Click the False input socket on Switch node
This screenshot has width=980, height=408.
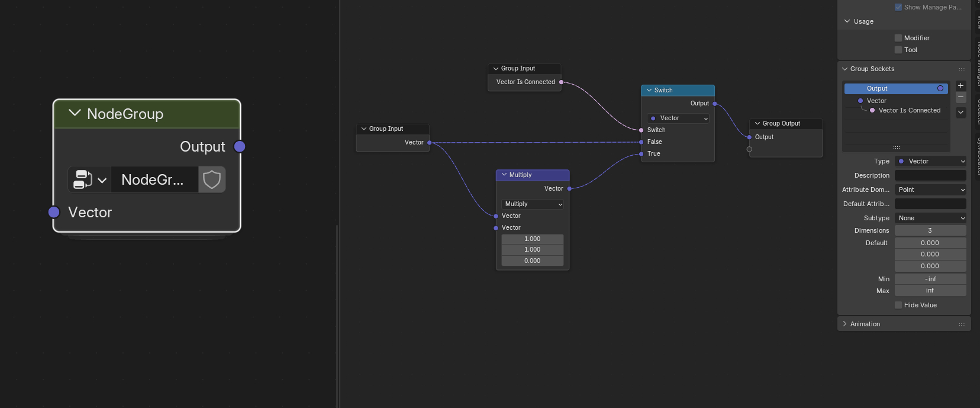click(x=641, y=142)
